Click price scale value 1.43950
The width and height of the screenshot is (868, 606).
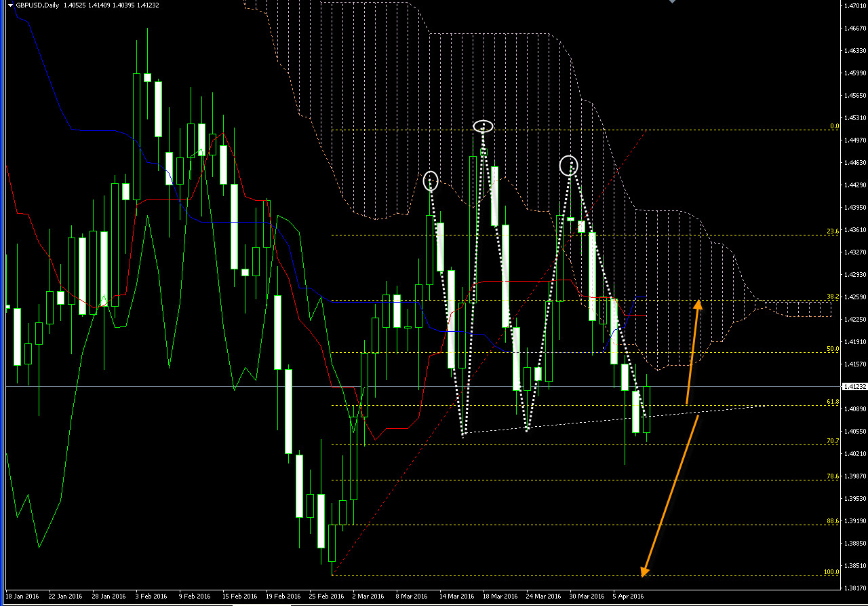(854, 208)
